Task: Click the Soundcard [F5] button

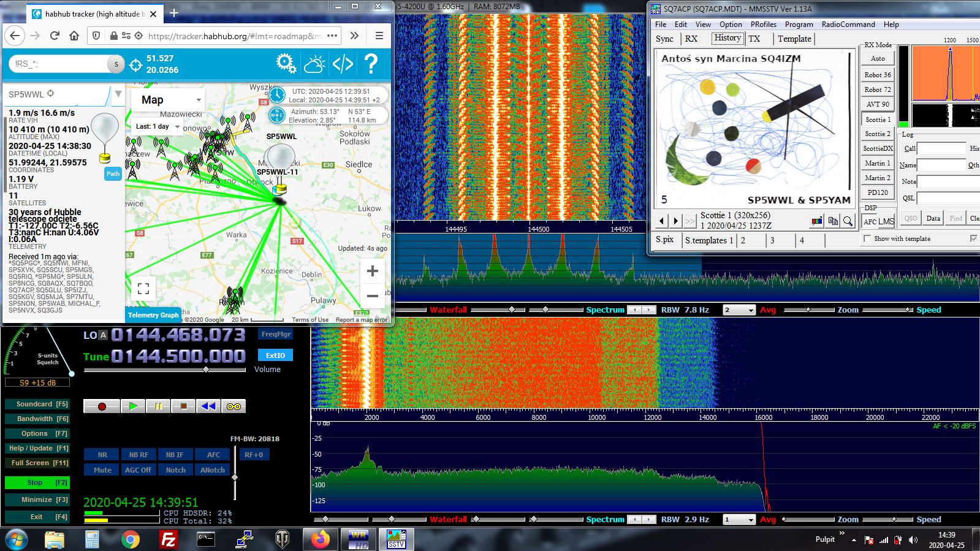Action: 37,405
